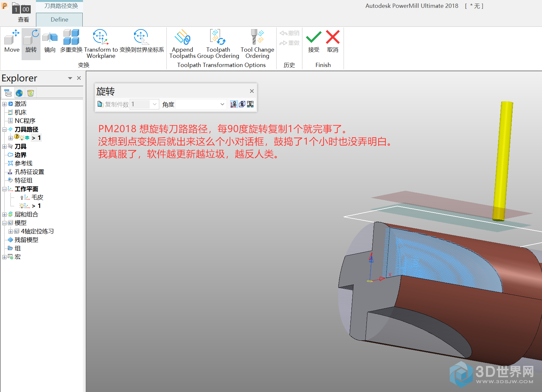Select the 特征组 feature group entry
This screenshot has width=542, height=392.
click(x=23, y=180)
